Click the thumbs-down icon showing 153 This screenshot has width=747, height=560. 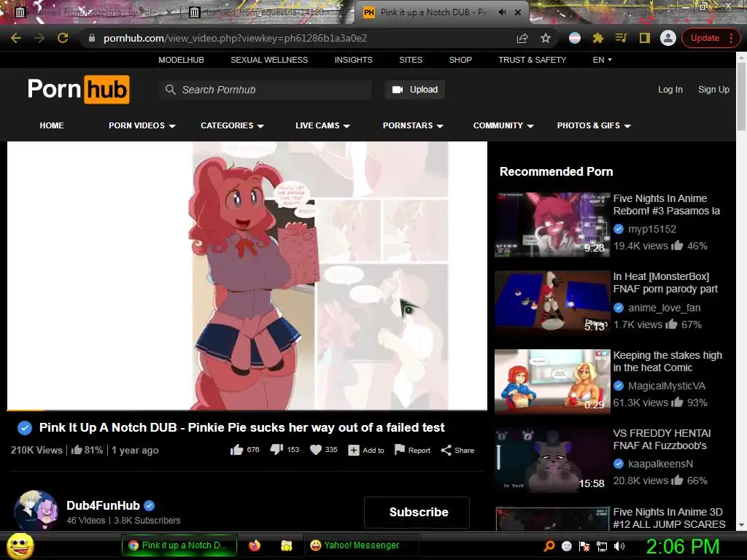276,449
